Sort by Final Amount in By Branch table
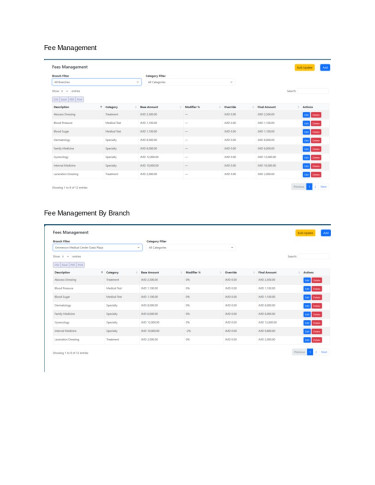This screenshot has width=375, height=485. tap(279, 272)
